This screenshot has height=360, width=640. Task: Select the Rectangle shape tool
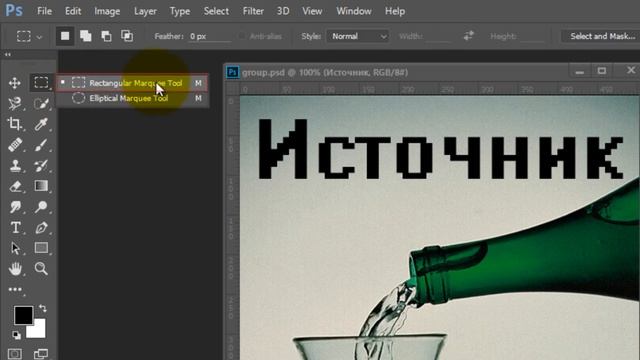point(41,248)
